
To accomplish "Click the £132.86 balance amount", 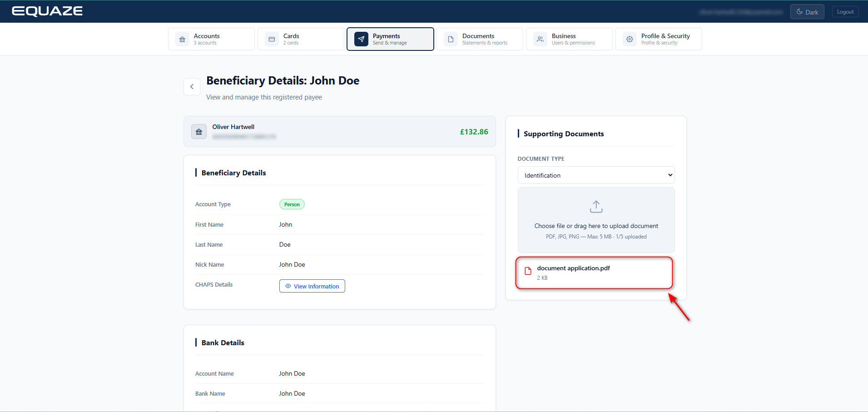I will (x=474, y=132).
